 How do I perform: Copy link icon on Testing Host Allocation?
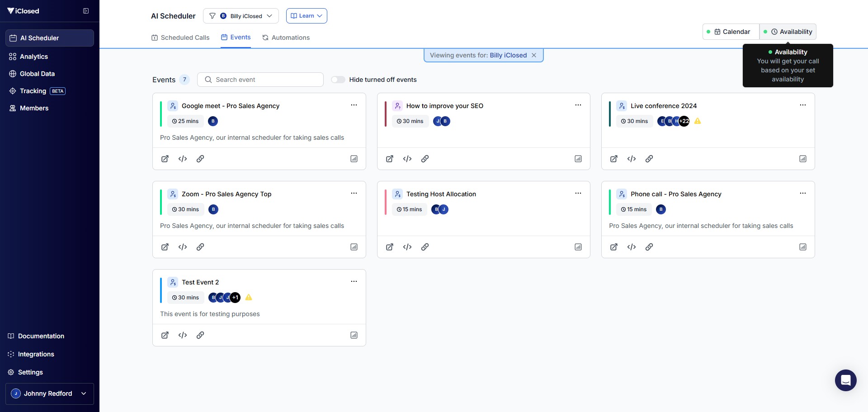tap(425, 247)
